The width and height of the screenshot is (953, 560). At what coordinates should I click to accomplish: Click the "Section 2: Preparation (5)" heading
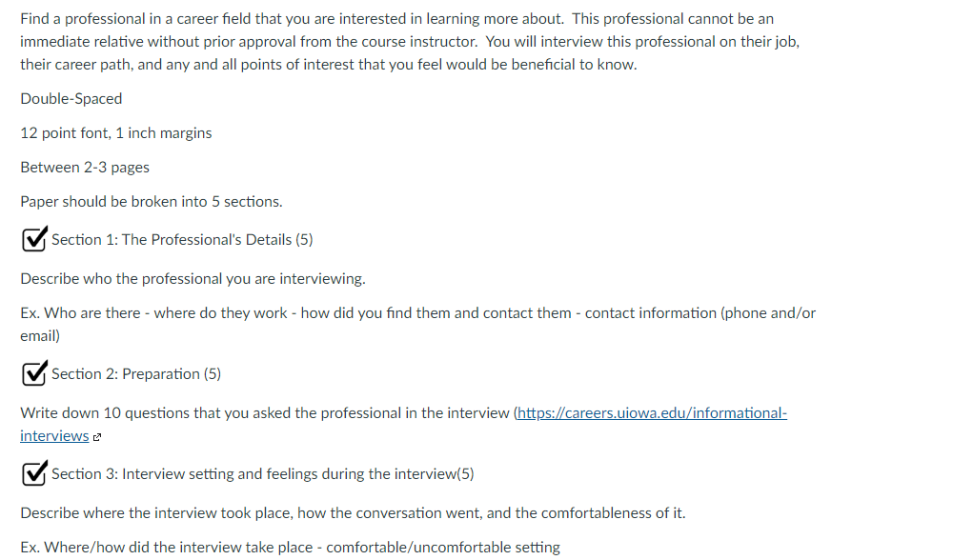pos(136,373)
